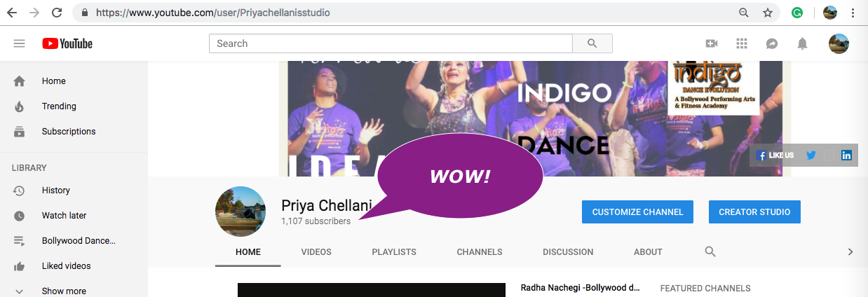The image size is (868, 297).
Task: Open Chrome three-dot menu
Action: (853, 13)
